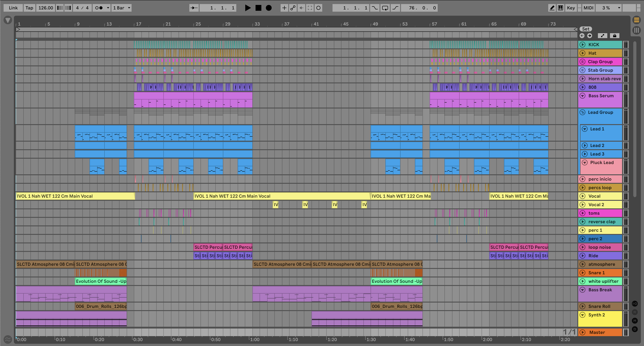The image size is (644, 346).
Task: Open the 1 Bar quantization dropdown
Action: point(122,8)
